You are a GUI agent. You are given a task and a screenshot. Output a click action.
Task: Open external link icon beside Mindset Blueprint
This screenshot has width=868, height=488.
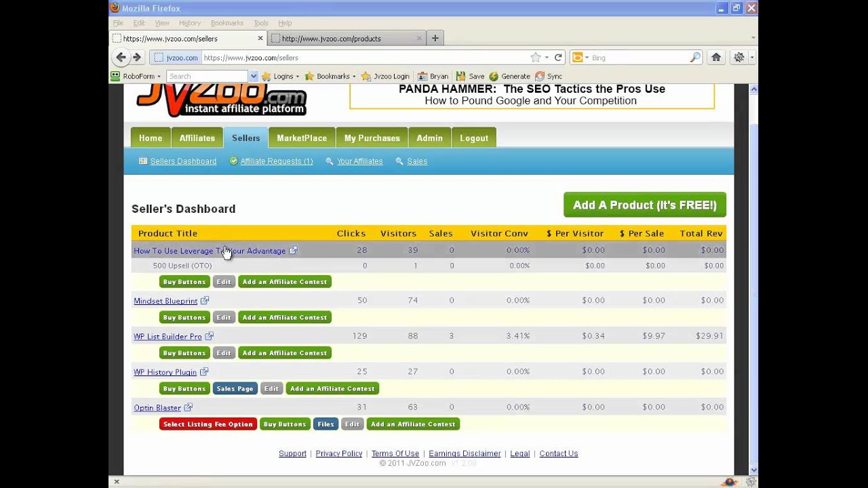tap(205, 300)
